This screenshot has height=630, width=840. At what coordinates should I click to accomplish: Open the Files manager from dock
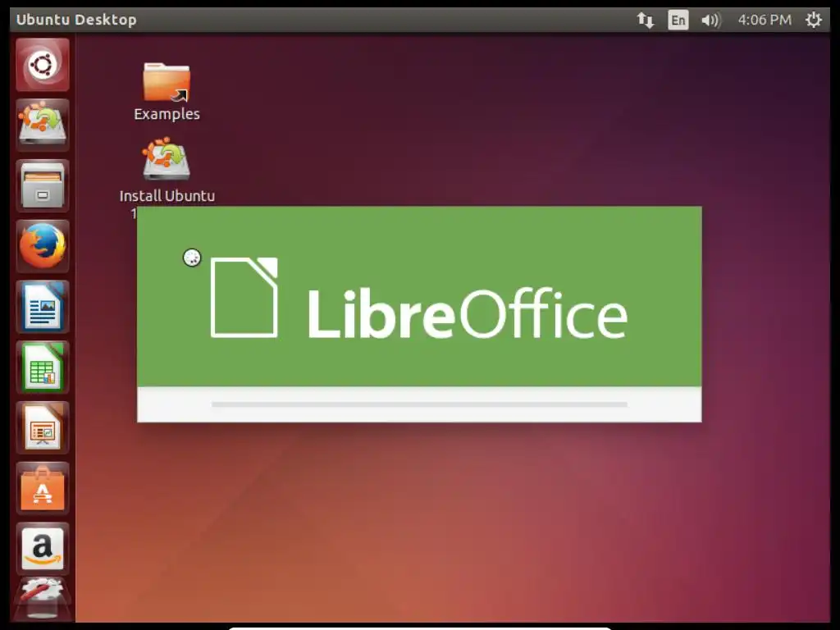pos(43,185)
